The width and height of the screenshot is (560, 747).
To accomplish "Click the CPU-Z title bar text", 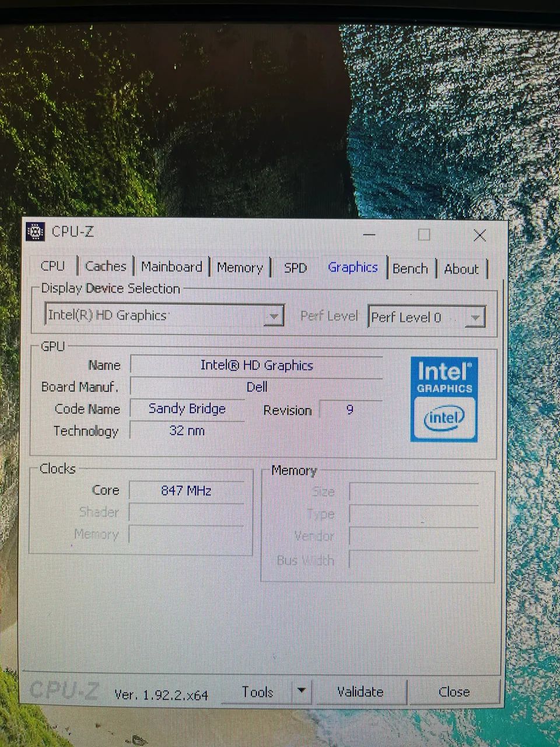I will [72, 232].
